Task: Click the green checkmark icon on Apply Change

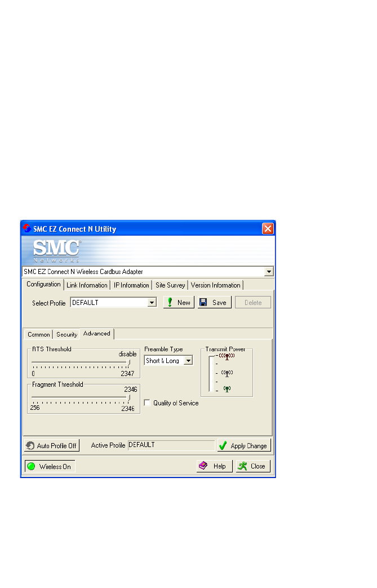Action: pyautogui.click(x=223, y=445)
